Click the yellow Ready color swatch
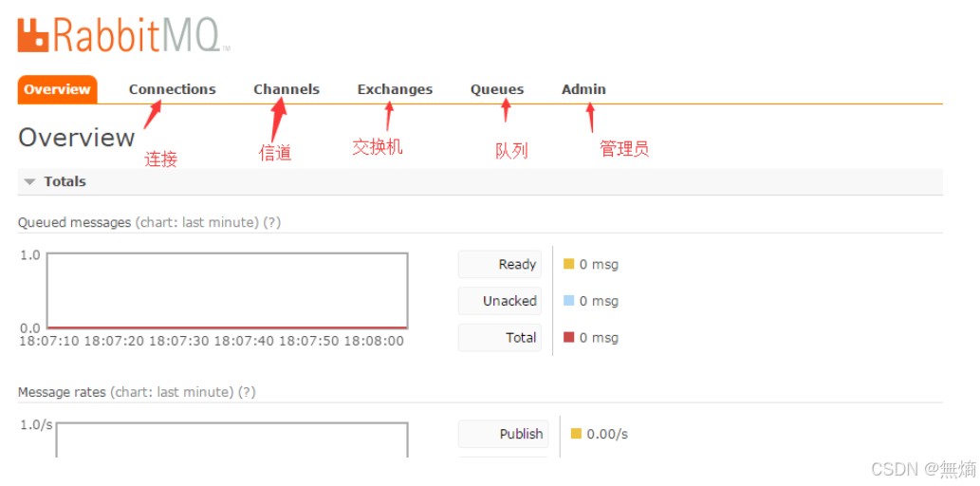The width and height of the screenshot is (980, 486). coord(569,264)
